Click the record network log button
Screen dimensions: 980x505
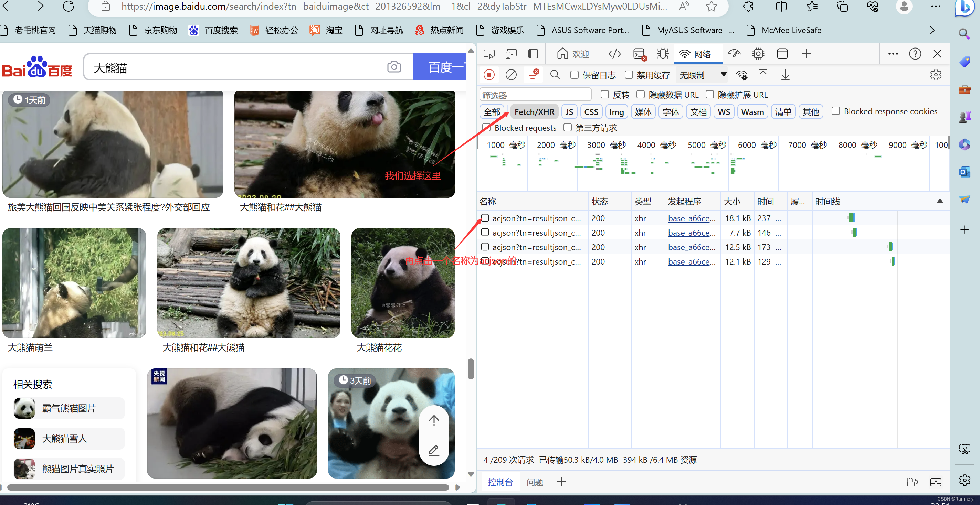[489, 75]
